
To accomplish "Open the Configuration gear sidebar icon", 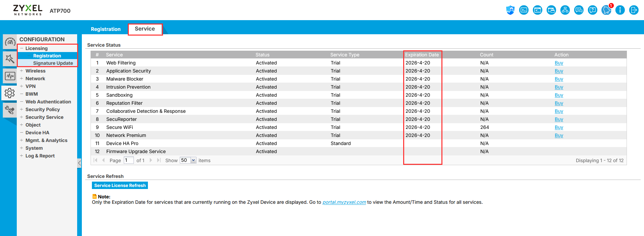I will click(x=9, y=93).
